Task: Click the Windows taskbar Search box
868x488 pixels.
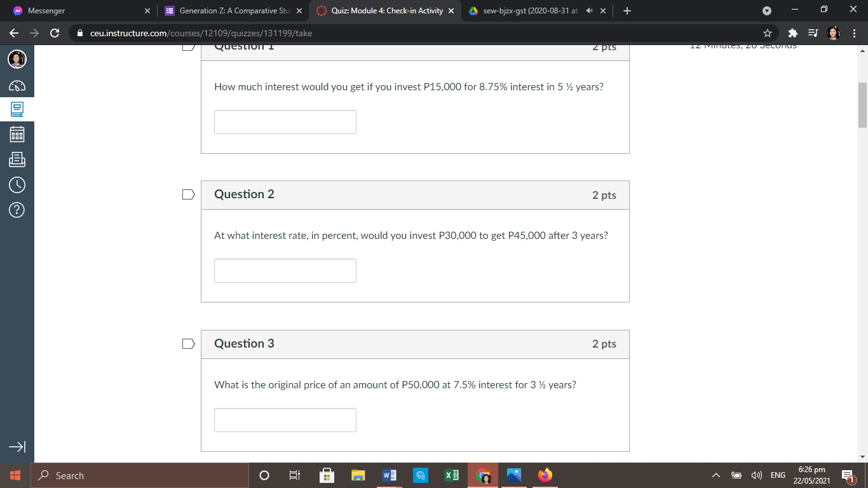Action: [x=140, y=475]
